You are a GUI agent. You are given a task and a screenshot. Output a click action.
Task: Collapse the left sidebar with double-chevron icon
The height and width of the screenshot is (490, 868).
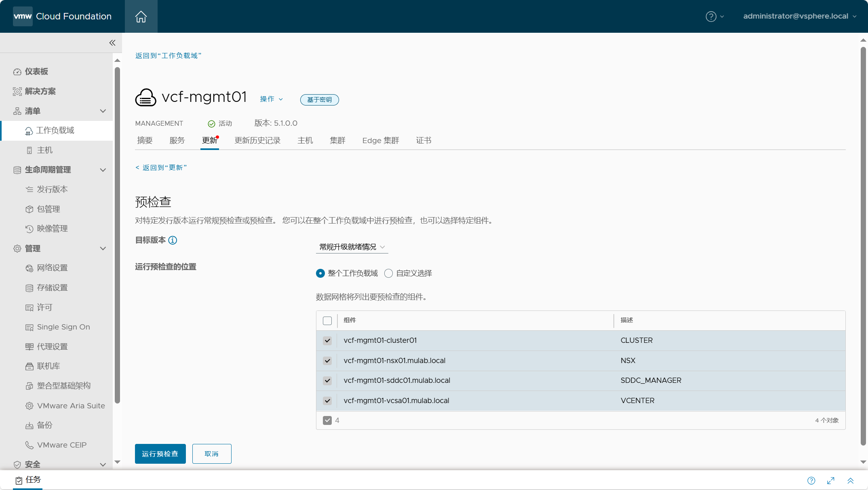[x=112, y=43]
